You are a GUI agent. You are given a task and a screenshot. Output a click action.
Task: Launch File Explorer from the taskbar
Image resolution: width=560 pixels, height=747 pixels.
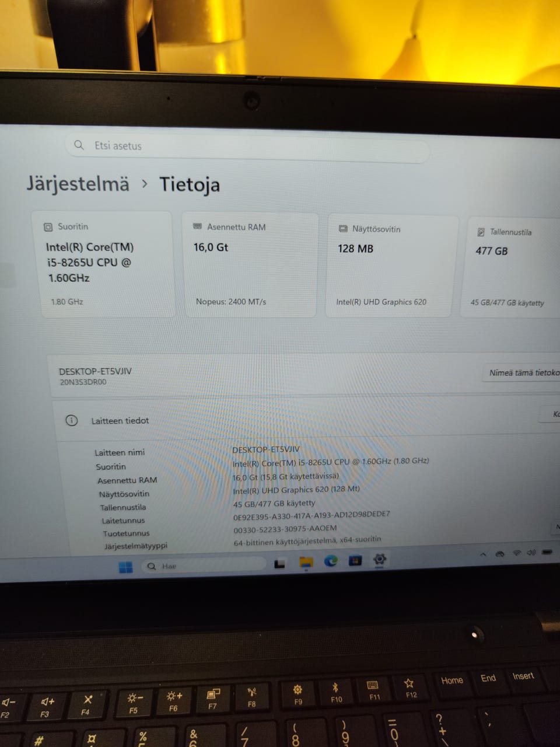(306, 563)
